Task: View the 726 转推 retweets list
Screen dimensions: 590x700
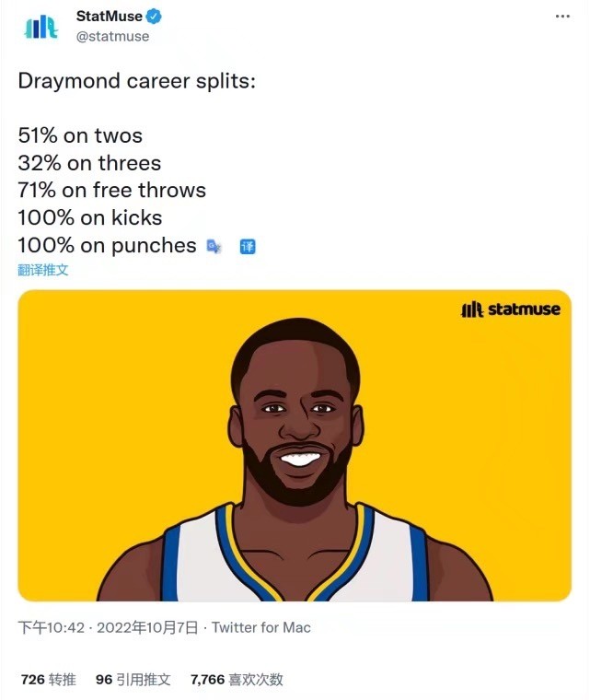Action: pos(48,680)
